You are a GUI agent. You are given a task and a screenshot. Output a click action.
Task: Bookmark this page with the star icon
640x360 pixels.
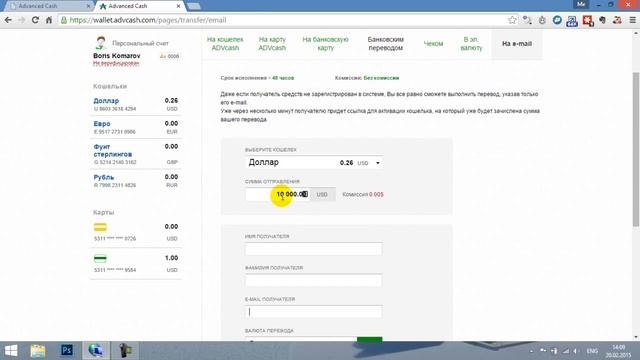[512, 20]
